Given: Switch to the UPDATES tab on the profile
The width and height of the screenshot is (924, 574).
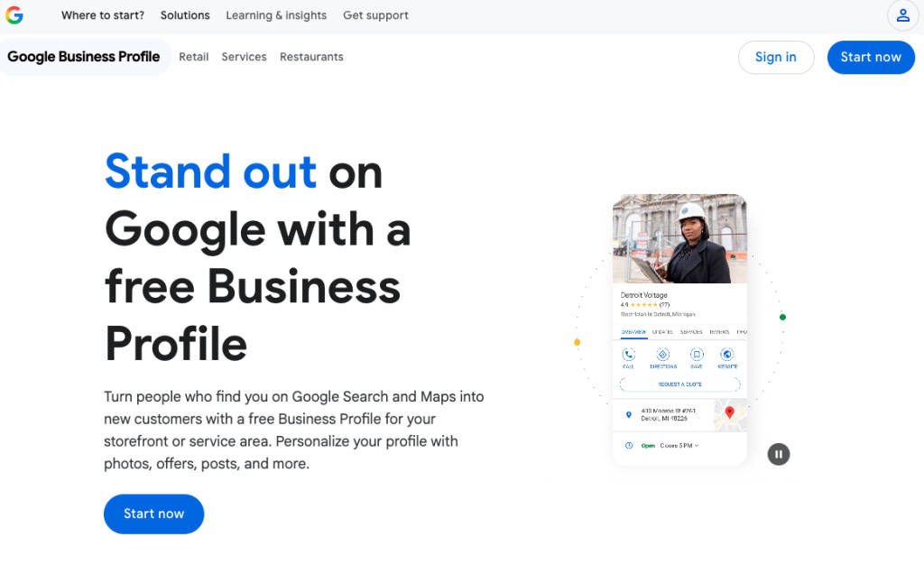Looking at the screenshot, I should (x=662, y=330).
